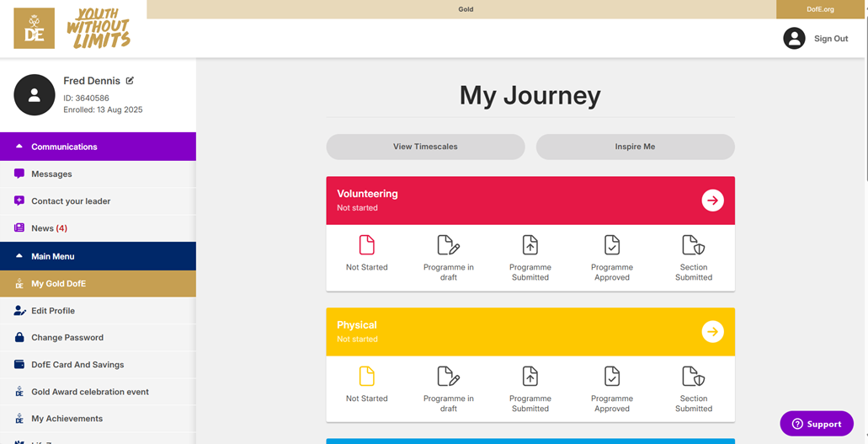Screen dimensions: 868x444
Task: Open Contact your leader menu item
Action: [71, 201]
